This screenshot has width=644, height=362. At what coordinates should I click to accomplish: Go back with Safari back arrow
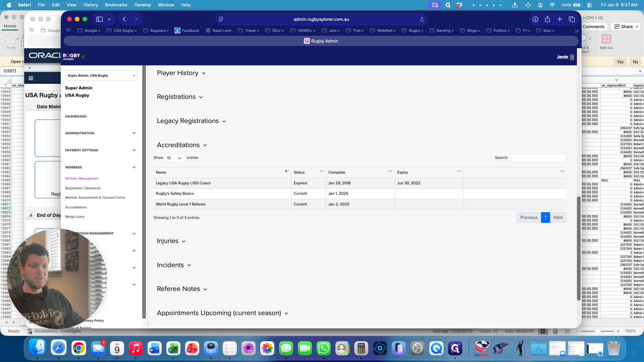tap(124, 19)
